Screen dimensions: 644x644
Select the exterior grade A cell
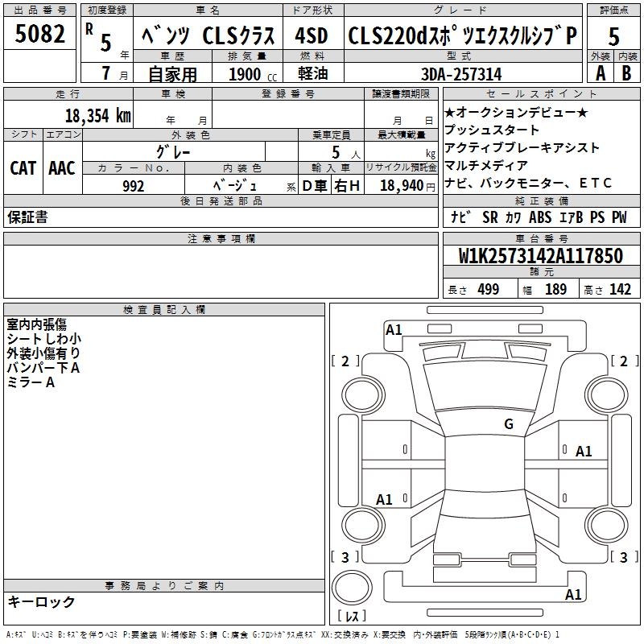point(600,72)
